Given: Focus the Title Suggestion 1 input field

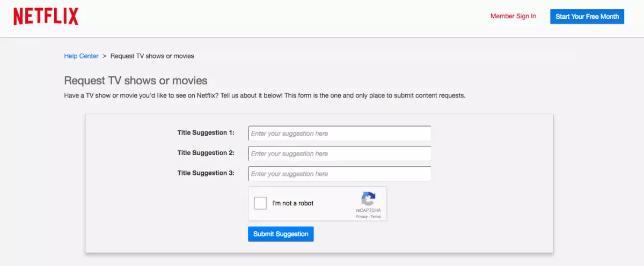Looking at the screenshot, I should click(339, 134).
